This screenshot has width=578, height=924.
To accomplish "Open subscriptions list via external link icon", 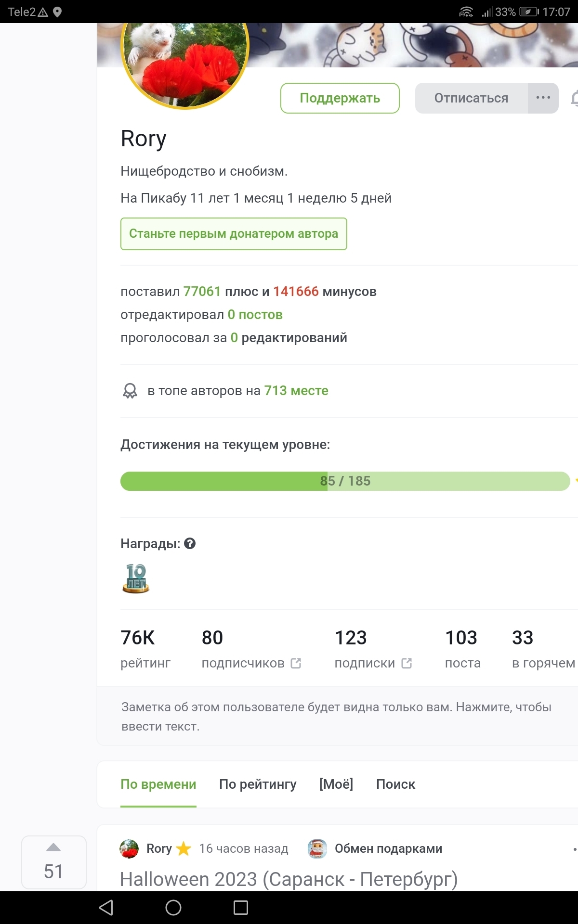I will coord(407,663).
